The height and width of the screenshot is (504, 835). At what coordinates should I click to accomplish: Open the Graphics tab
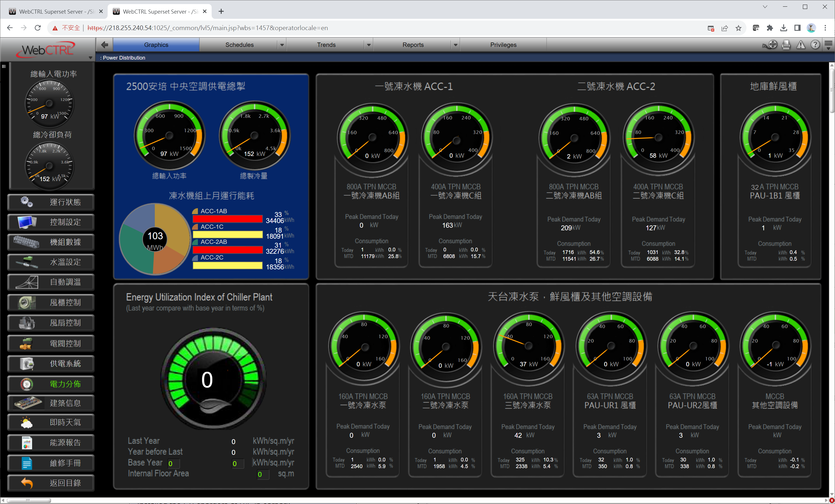click(156, 45)
